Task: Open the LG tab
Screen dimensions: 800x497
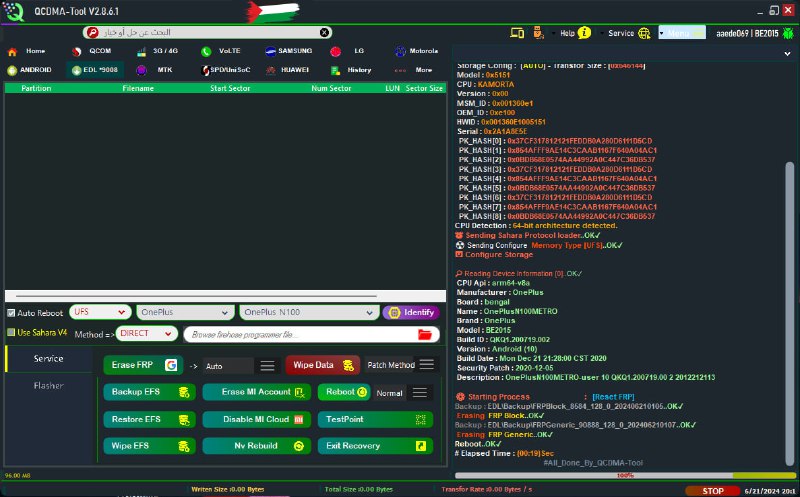Action: tap(348, 51)
